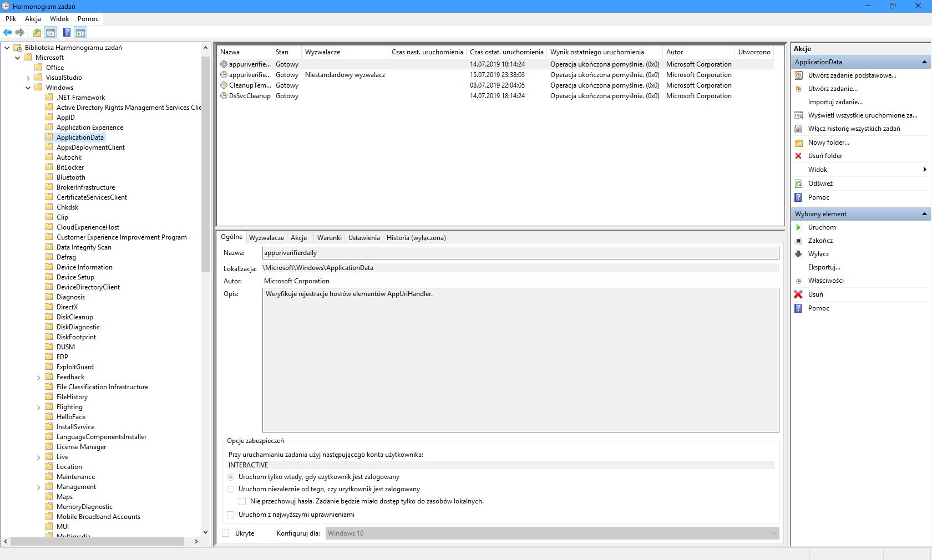Collapse the ApplicationData actions section
The image size is (932, 560).
924,62
